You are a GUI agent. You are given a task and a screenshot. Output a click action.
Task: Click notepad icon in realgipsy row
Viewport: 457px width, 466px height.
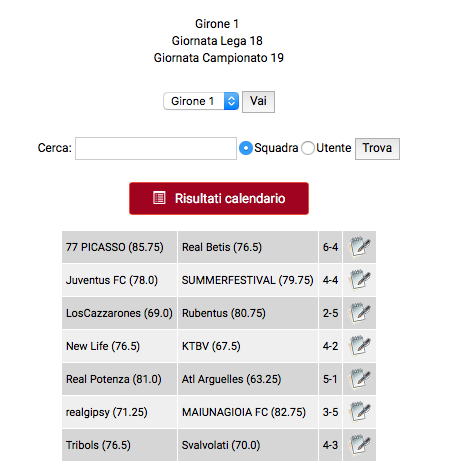[359, 412]
